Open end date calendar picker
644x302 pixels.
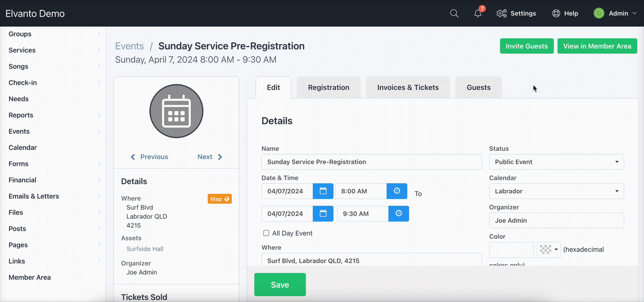pyautogui.click(x=323, y=214)
